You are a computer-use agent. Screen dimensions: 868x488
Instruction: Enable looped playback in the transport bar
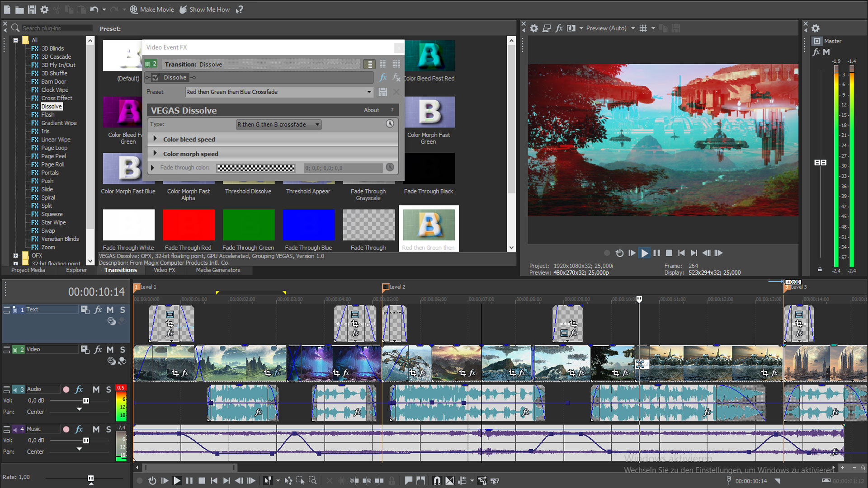152,480
